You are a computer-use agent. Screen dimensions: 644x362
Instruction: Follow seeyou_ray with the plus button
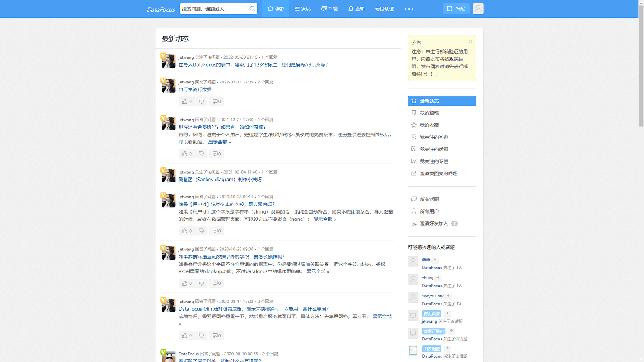point(448,296)
